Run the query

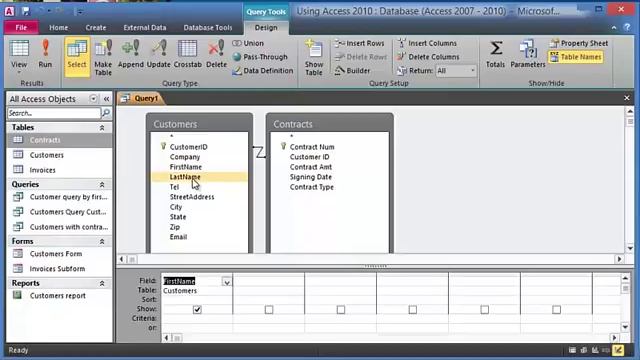pyautogui.click(x=45, y=54)
